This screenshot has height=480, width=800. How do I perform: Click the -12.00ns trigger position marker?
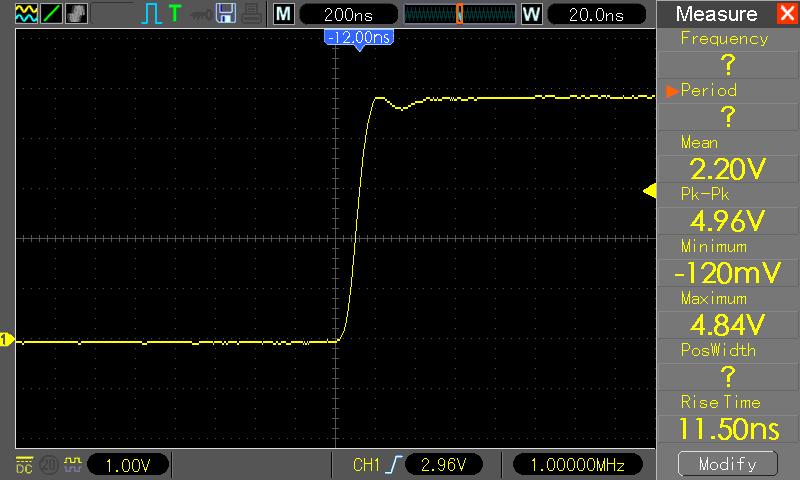point(359,39)
